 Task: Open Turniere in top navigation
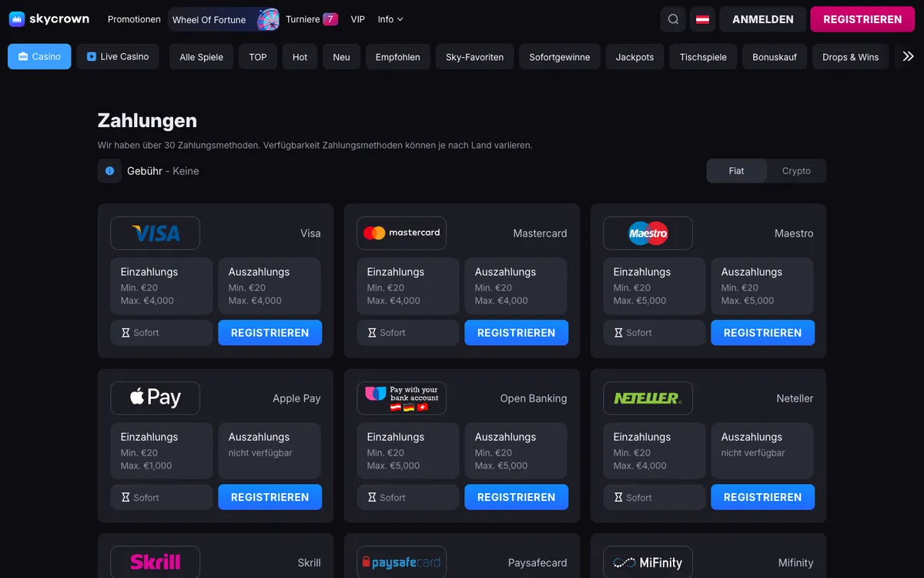[x=303, y=19]
